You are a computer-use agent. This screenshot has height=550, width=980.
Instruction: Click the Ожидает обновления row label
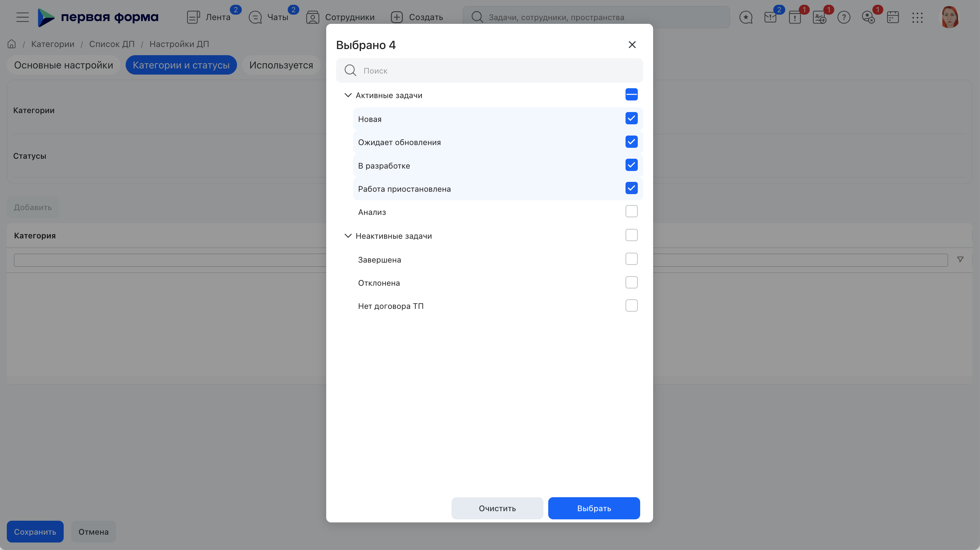click(x=399, y=142)
